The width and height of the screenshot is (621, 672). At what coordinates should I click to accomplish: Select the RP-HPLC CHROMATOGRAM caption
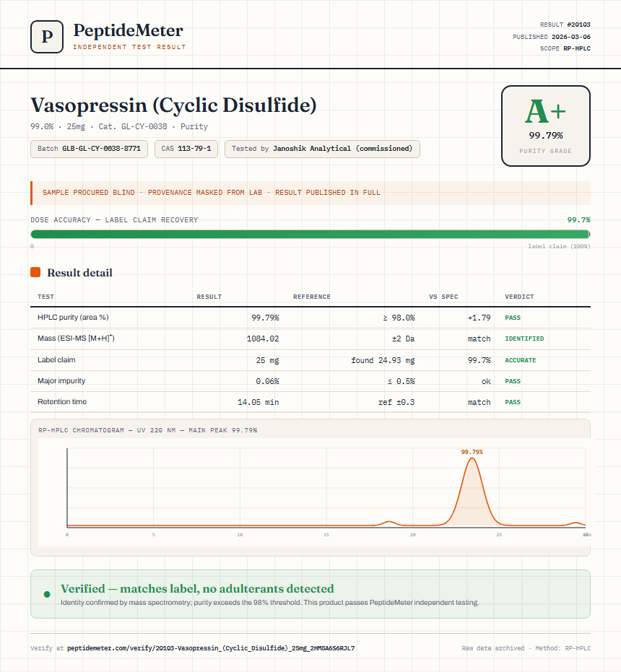click(147, 430)
